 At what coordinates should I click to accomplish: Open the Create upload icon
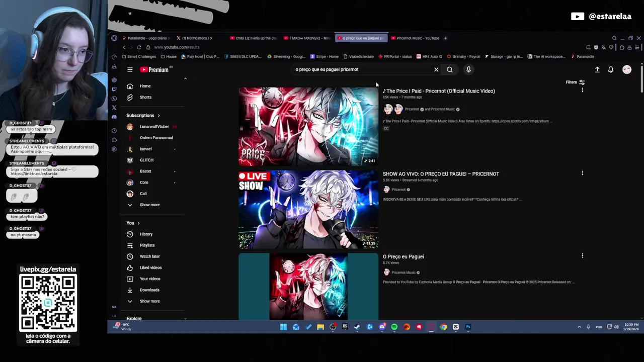click(x=597, y=70)
